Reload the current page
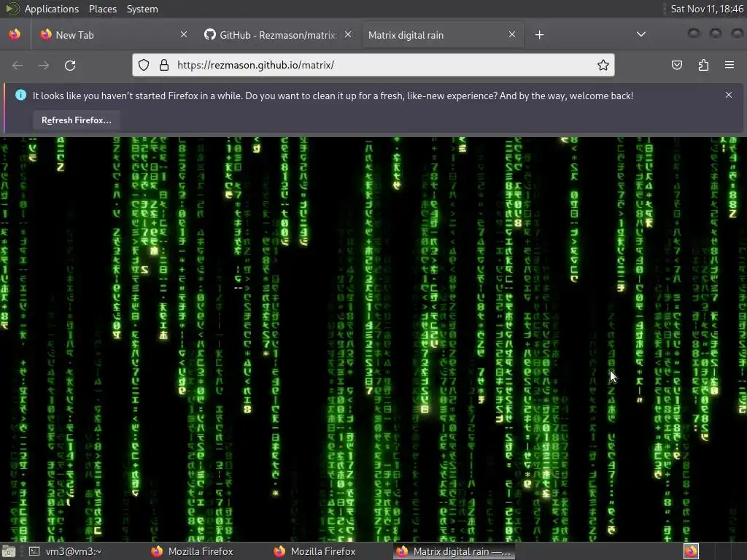This screenshot has height=560, width=747. tap(70, 65)
